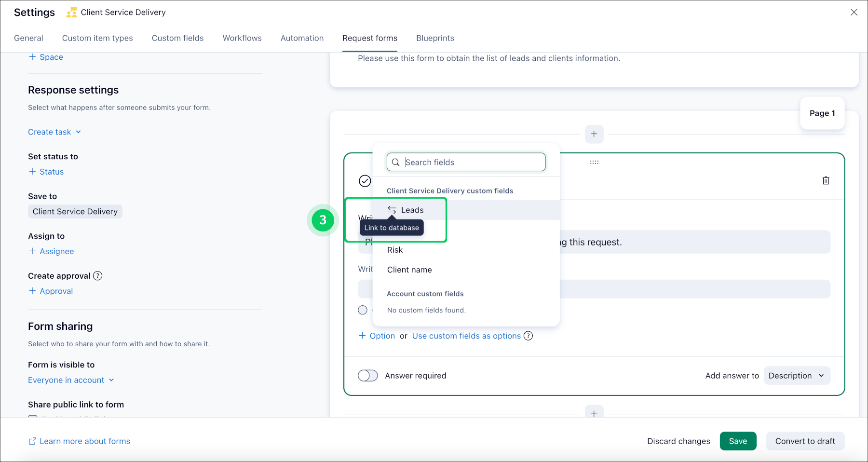
Task: Click the magnifier icon in Search fields
Action: click(395, 162)
